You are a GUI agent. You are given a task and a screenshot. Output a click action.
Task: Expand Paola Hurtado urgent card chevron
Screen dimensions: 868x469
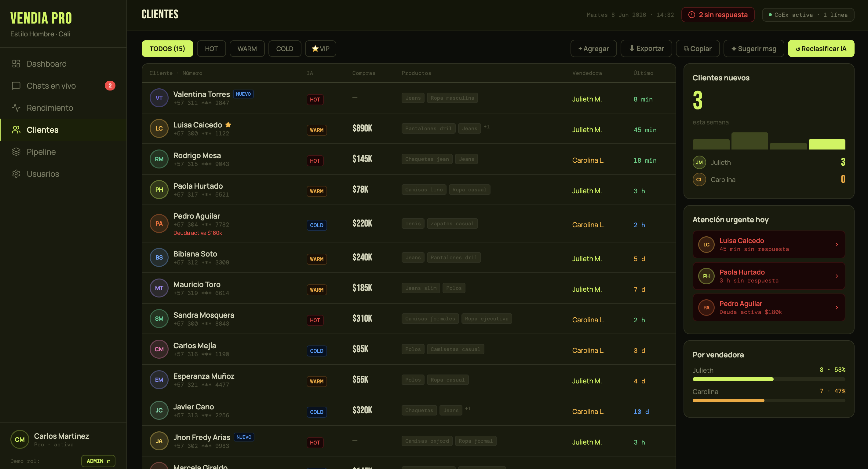click(x=837, y=276)
